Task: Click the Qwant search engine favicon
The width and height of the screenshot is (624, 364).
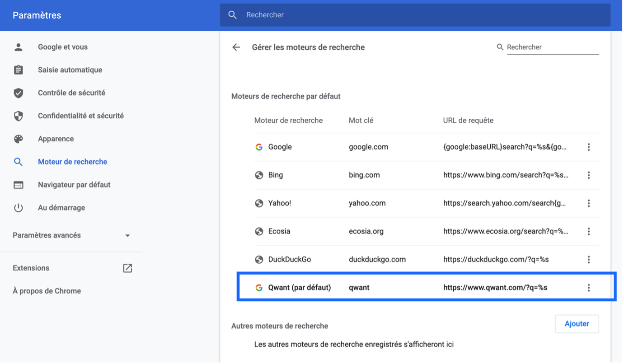Action: click(x=258, y=287)
